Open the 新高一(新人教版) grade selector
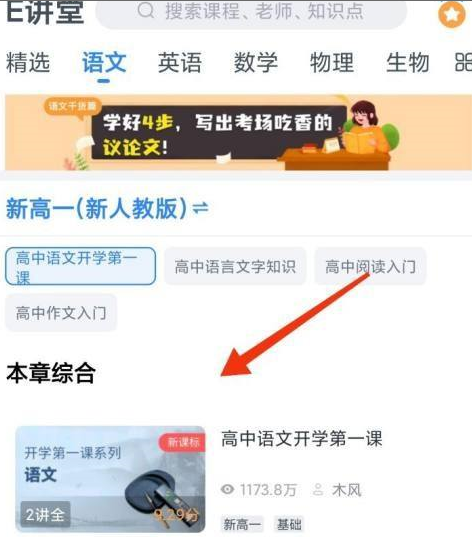472x537 pixels. point(97,208)
